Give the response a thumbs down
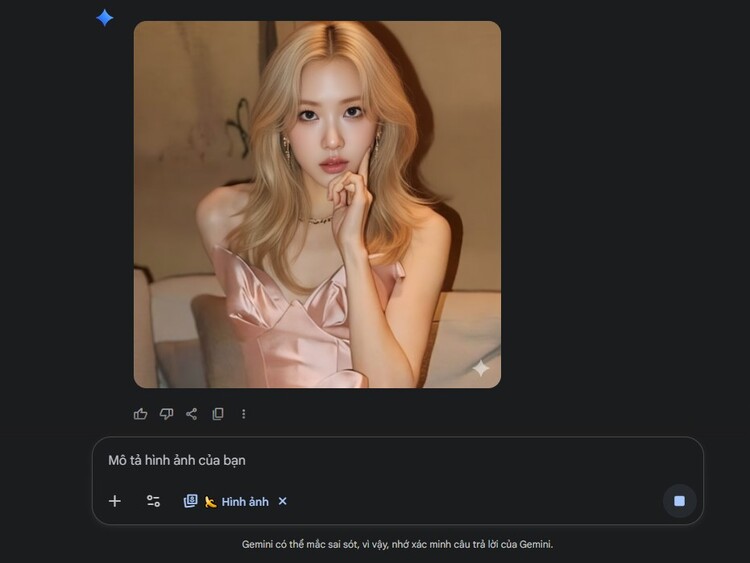 [166, 414]
